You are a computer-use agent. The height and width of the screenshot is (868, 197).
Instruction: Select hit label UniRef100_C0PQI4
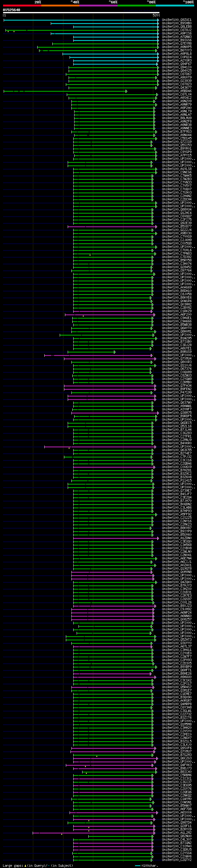(177, 57)
